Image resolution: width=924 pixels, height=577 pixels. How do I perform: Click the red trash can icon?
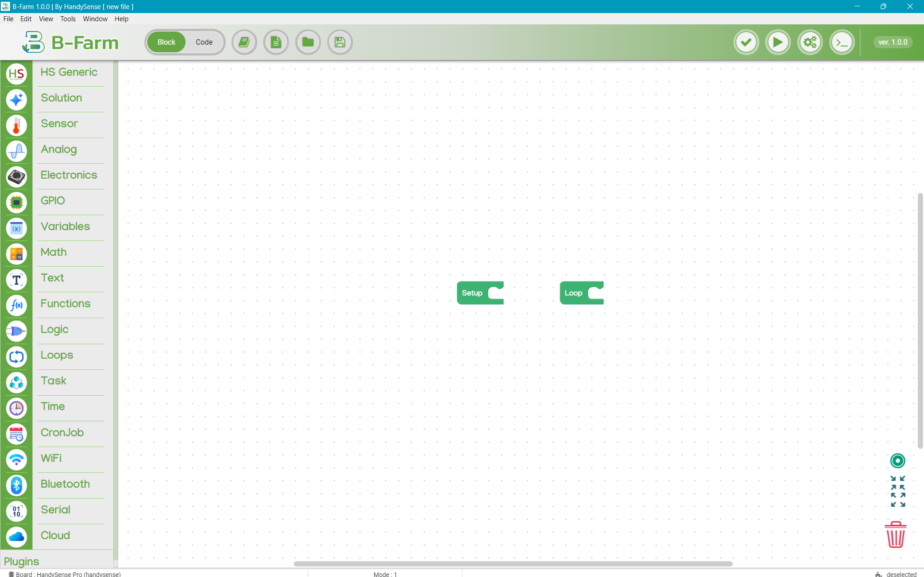coord(895,535)
